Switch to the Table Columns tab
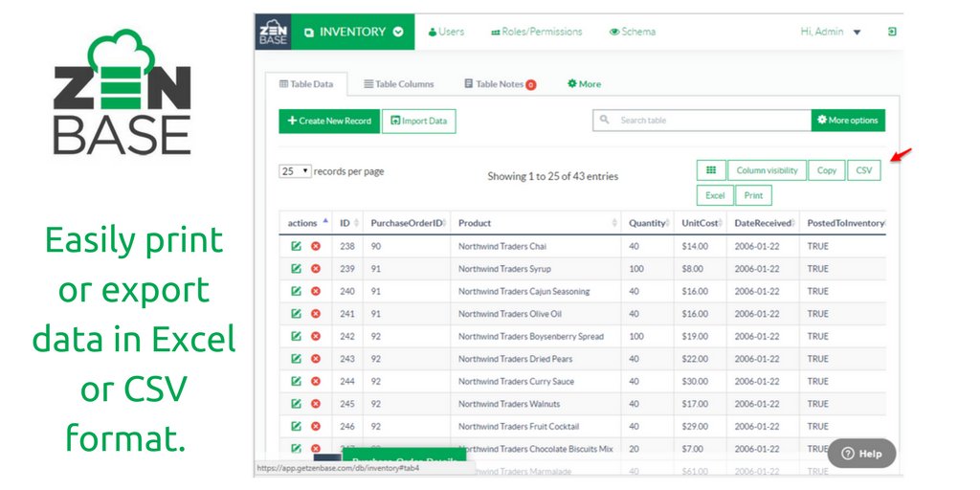 [x=399, y=84]
